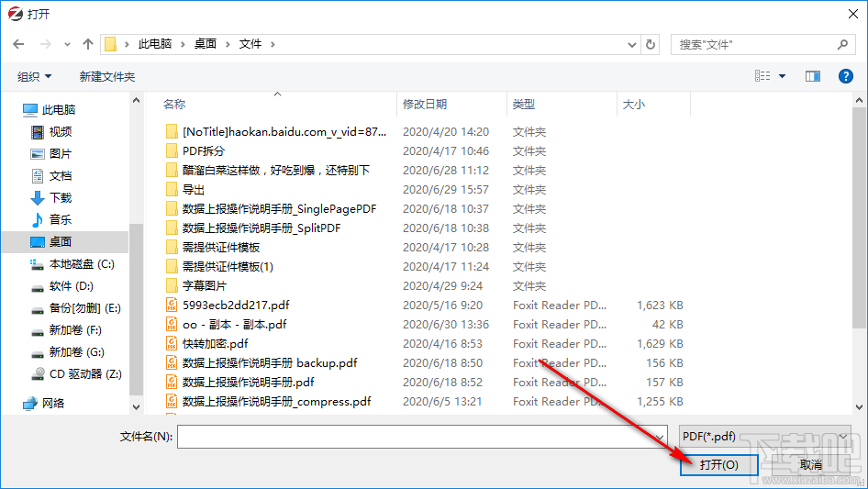The height and width of the screenshot is (489, 868).
Task: Select the 字幕图片 folder
Action: [205, 286]
